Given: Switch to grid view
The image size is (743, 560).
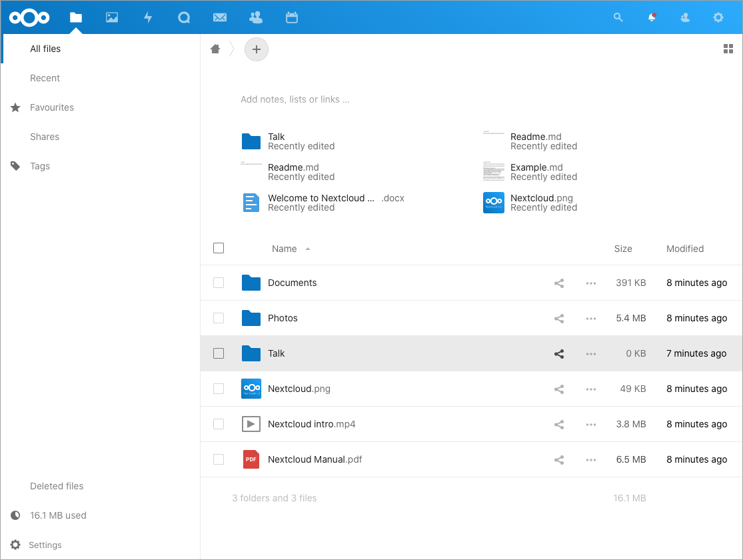Looking at the screenshot, I should pos(728,49).
